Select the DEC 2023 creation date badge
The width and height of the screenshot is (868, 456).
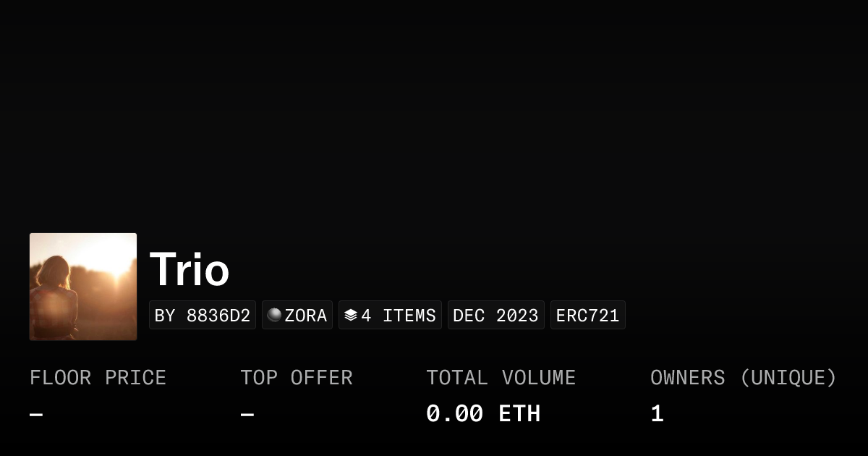coord(495,316)
